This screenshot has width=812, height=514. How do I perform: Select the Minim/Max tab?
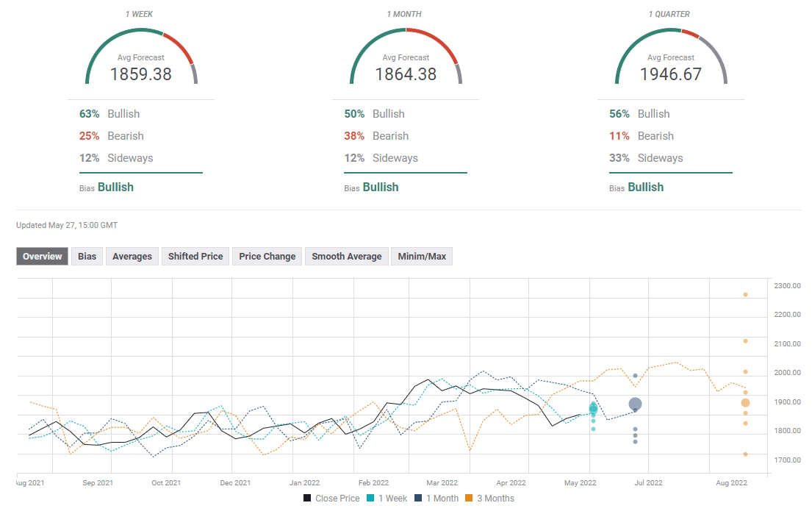coord(421,256)
